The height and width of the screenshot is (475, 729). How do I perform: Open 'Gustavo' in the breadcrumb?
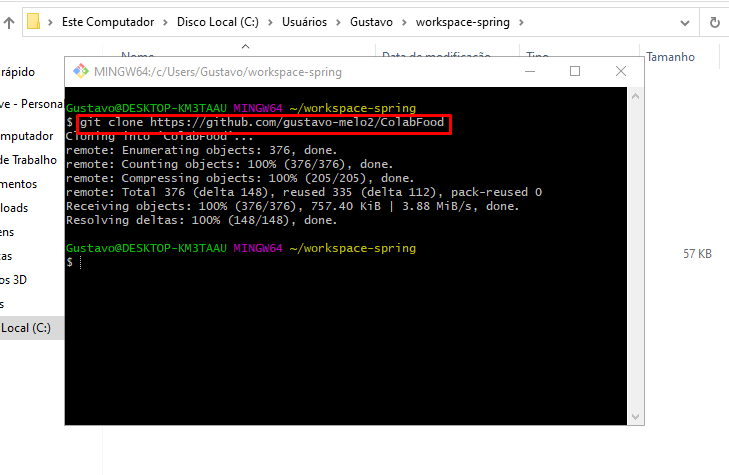pyautogui.click(x=371, y=22)
